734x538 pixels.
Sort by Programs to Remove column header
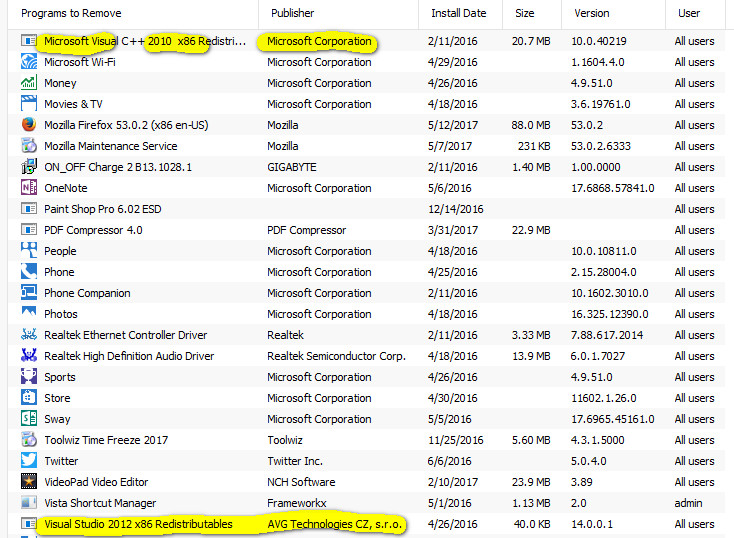[71, 13]
